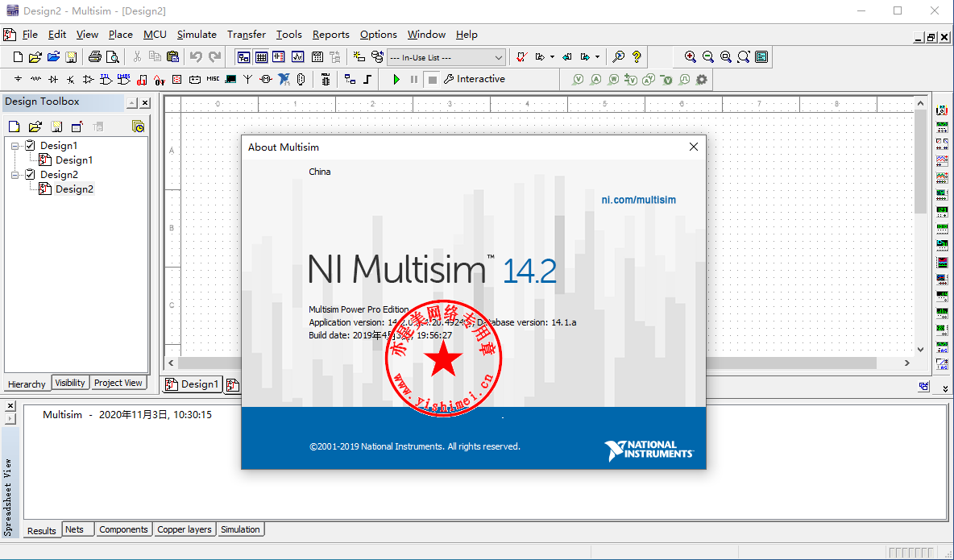Click the canvas horizontal scrollbar left arrow
This screenshot has height=560, width=954.
171,363
